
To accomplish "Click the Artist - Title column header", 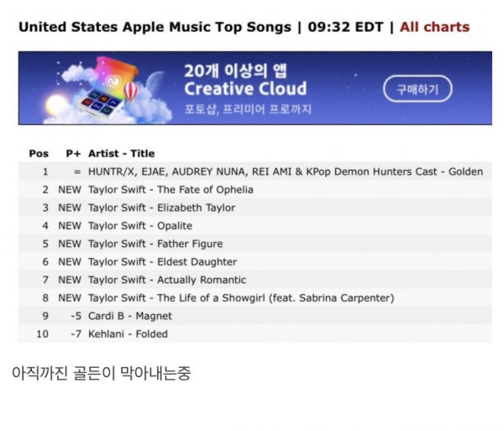I will pos(121,154).
